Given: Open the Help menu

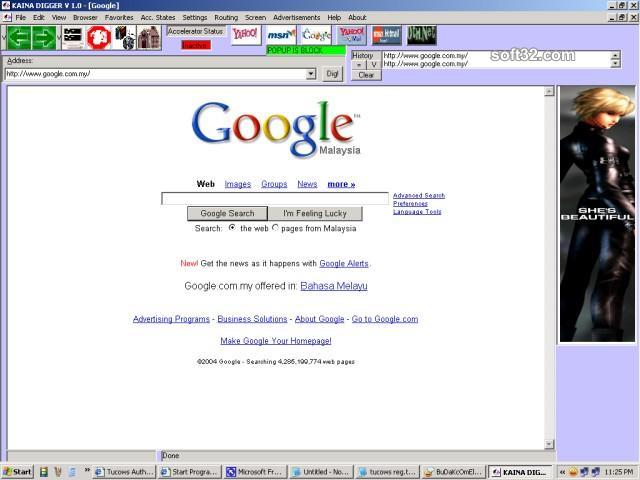Looking at the screenshot, I should [x=334, y=18].
